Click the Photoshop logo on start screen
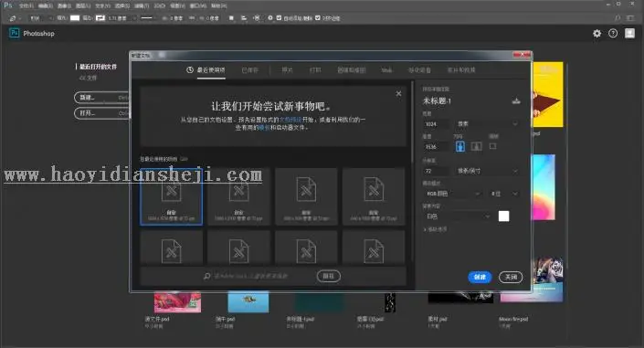Viewport: 644px width, 348px height. (x=15, y=33)
